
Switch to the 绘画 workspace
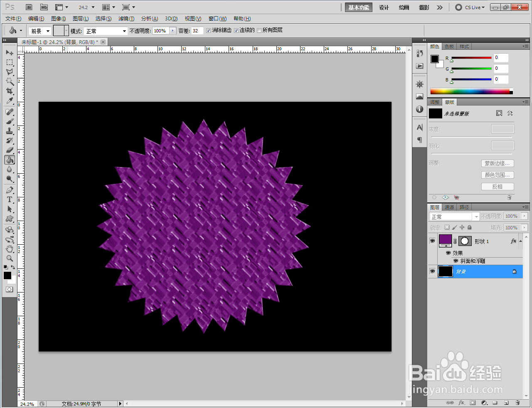click(404, 7)
